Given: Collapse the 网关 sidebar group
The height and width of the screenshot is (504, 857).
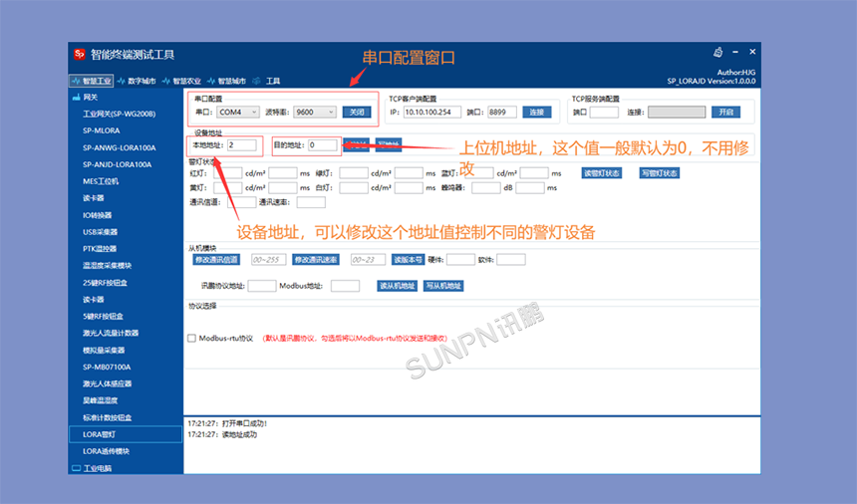Looking at the screenshot, I should 90,98.
